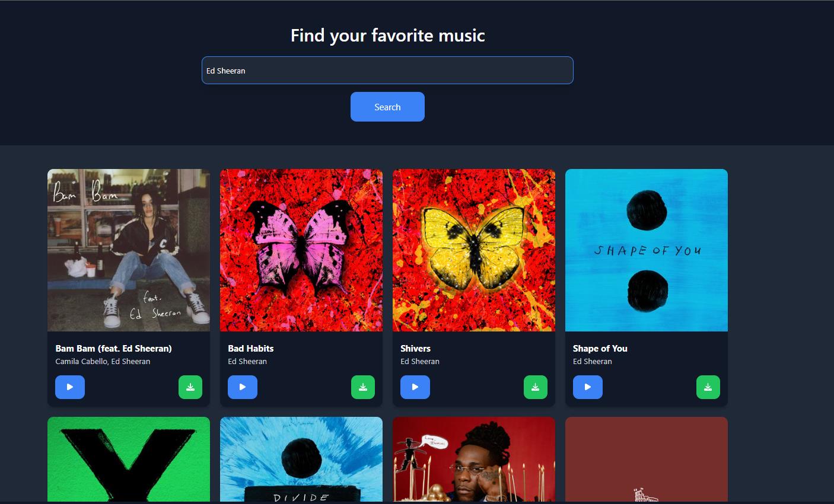Open the blue Shape of You cover
The width and height of the screenshot is (834, 504).
(x=647, y=250)
